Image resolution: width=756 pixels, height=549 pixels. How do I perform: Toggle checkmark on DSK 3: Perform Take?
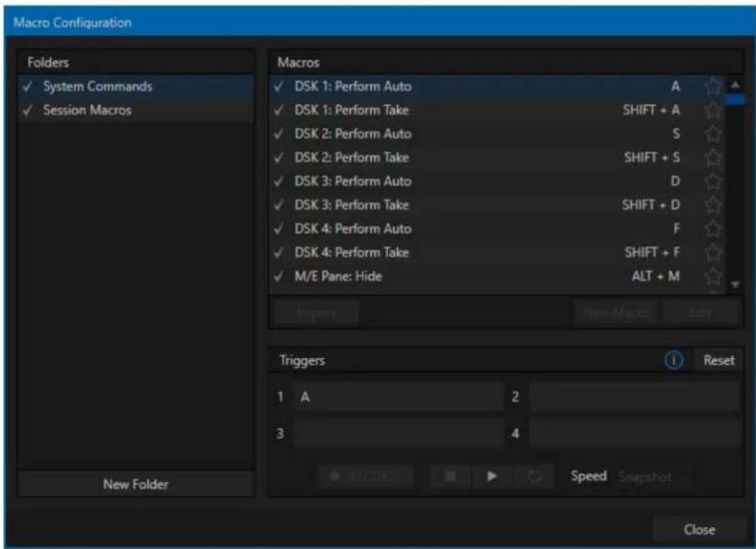[279, 205]
